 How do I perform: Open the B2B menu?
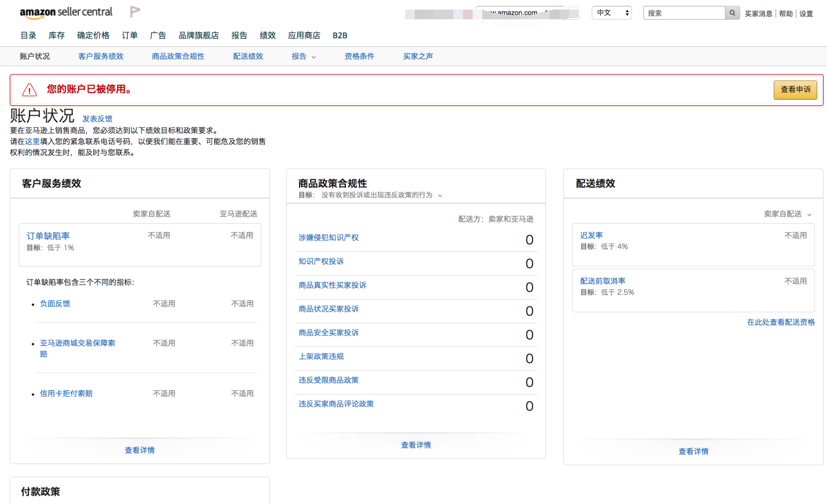click(340, 35)
